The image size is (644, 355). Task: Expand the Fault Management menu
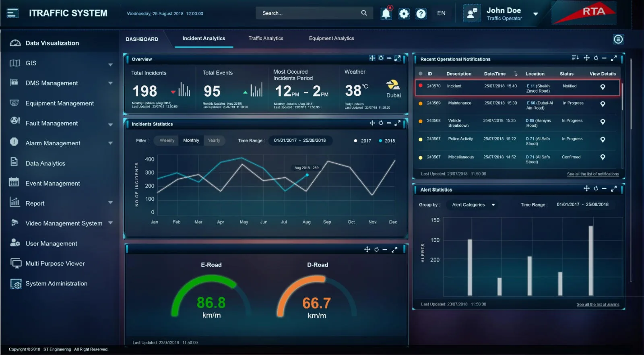(x=110, y=125)
